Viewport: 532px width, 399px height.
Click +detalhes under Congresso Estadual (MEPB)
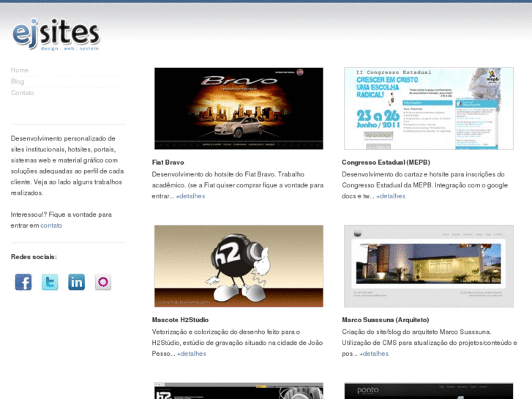(x=391, y=196)
